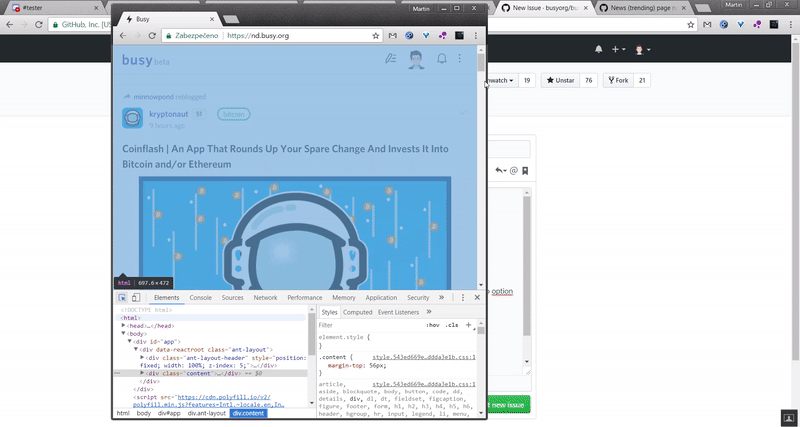The image size is (800, 427).
Task: Open the kryptonaut author profile link
Action: (x=169, y=114)
